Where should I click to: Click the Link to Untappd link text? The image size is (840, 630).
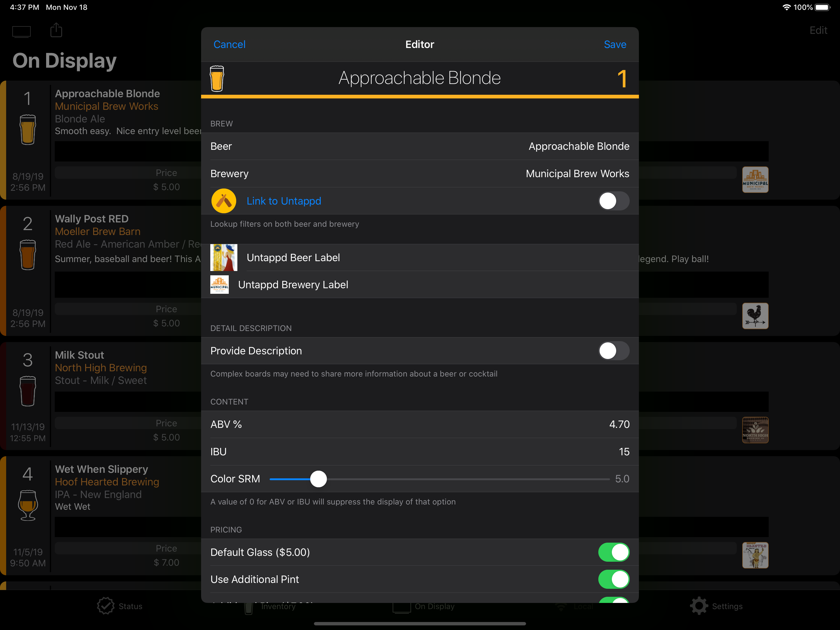284,201
